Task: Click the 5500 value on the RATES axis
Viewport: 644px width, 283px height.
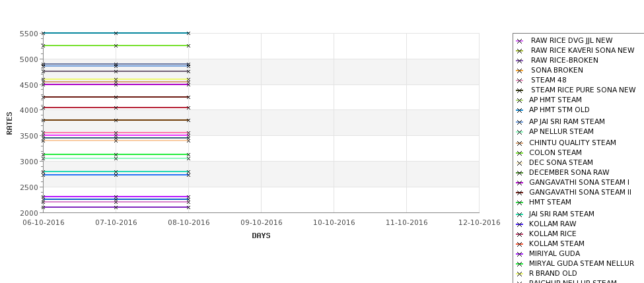Action: [x=29, y=34]
